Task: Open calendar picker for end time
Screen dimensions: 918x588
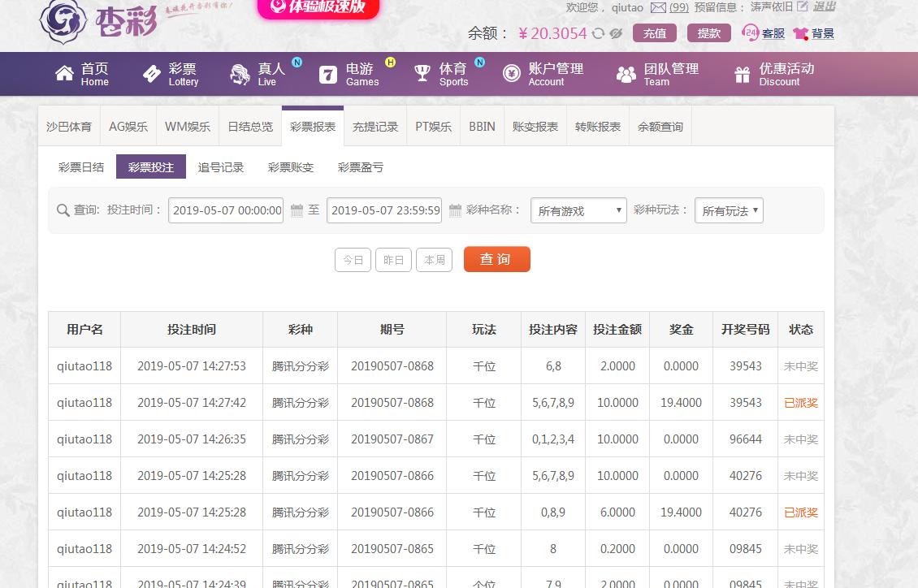Action: click(x=455, y=210)
